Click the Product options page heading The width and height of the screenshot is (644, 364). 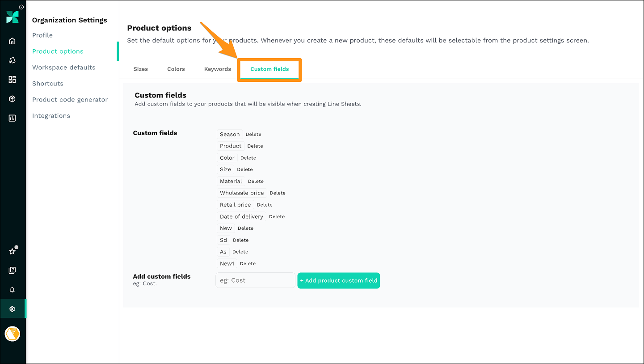[159, 28]
